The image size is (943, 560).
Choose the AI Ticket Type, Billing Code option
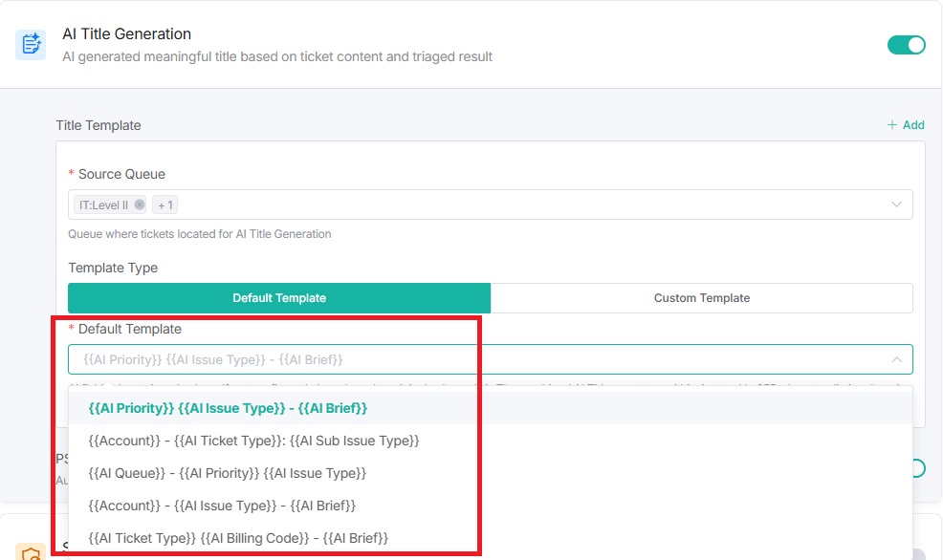(238, 538)
